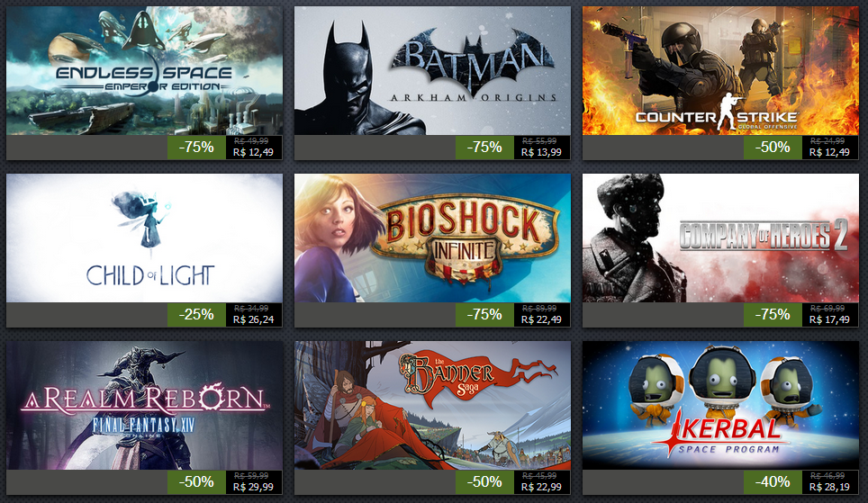The width and height of the screenshot is (868, 503).
Task: Open Final Fantasy XIV A Realm Reborn banner
Action: [144, 406]
